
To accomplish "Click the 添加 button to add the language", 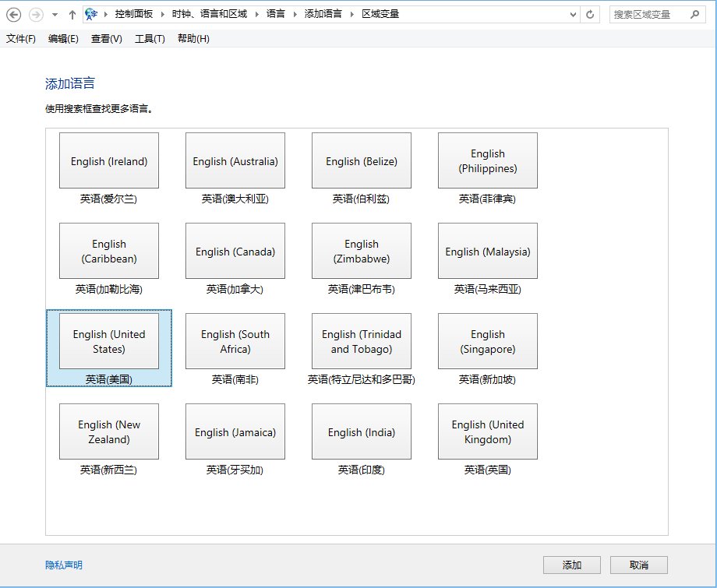I will coord(572,565).
